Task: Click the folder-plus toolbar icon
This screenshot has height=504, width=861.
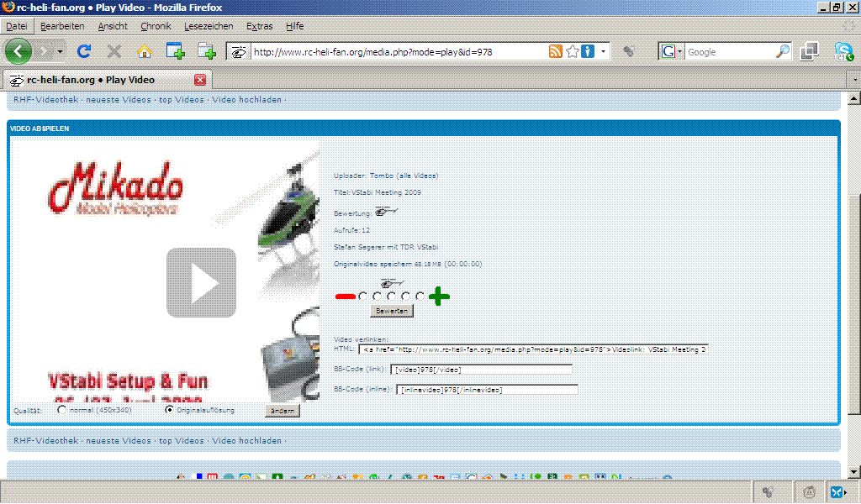Action: pyautogui.click(x=207, y=51)
